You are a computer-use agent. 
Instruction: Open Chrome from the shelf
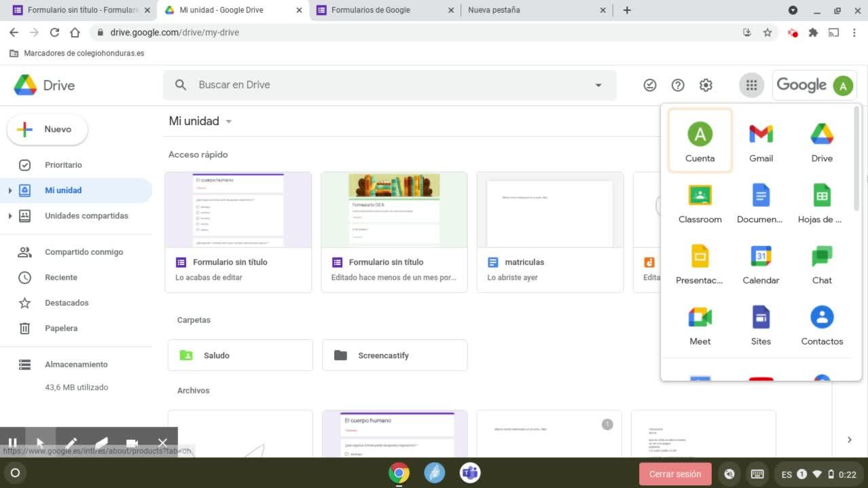point(399,473)
